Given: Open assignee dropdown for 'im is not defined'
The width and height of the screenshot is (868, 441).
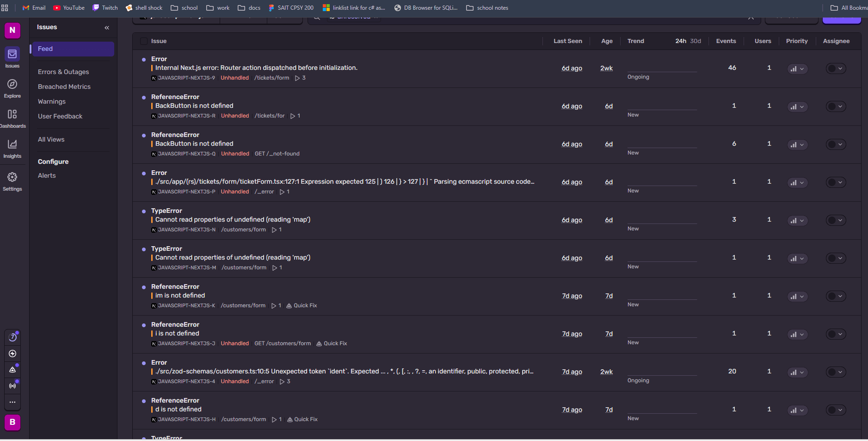Looking at the screenshot, I should click(836, 296).
